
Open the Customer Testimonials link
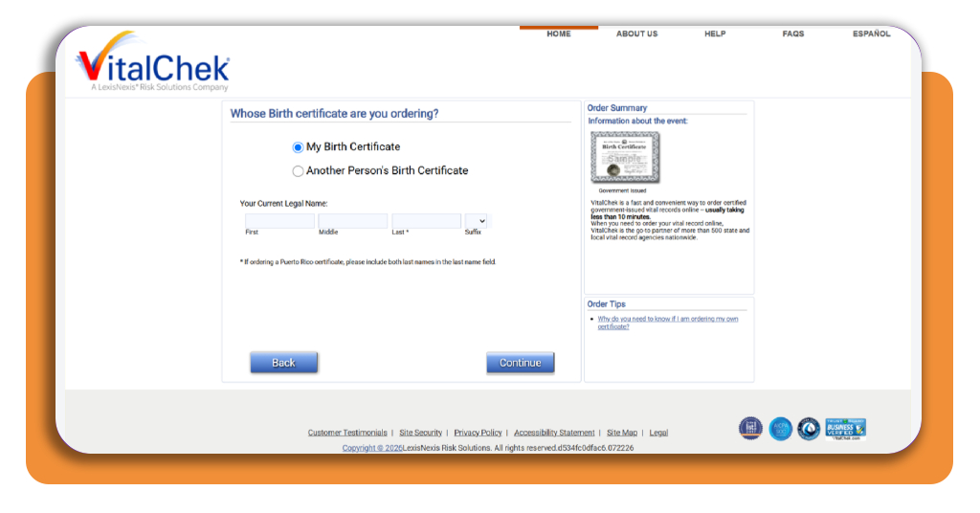tap(347, 433)
